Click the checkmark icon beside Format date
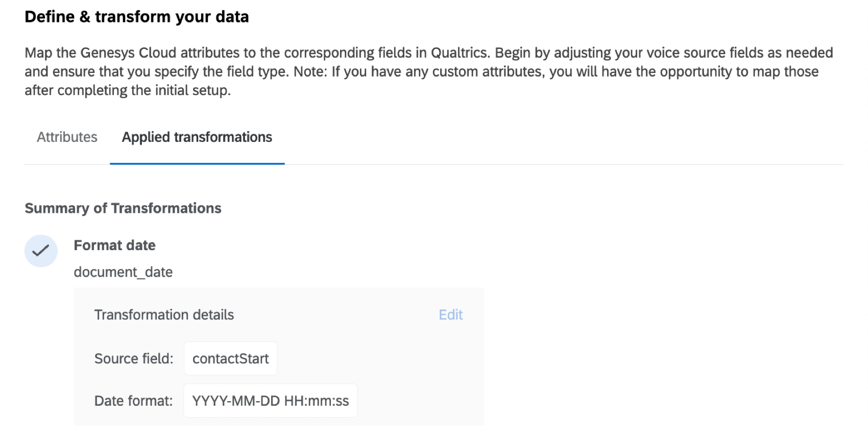The width and height of the screenshot is (868, 441). [x=41, y=251]
